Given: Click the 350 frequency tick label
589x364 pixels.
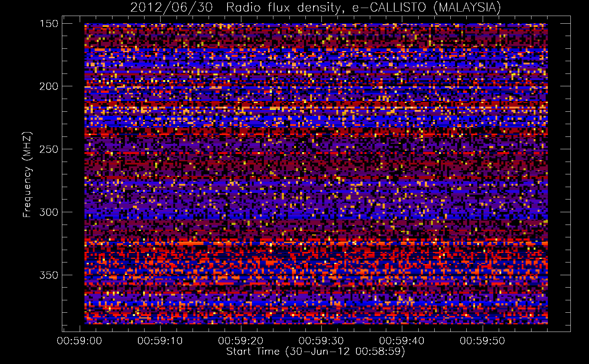Looking at the screenshot, I should click(x=49, y=275).
